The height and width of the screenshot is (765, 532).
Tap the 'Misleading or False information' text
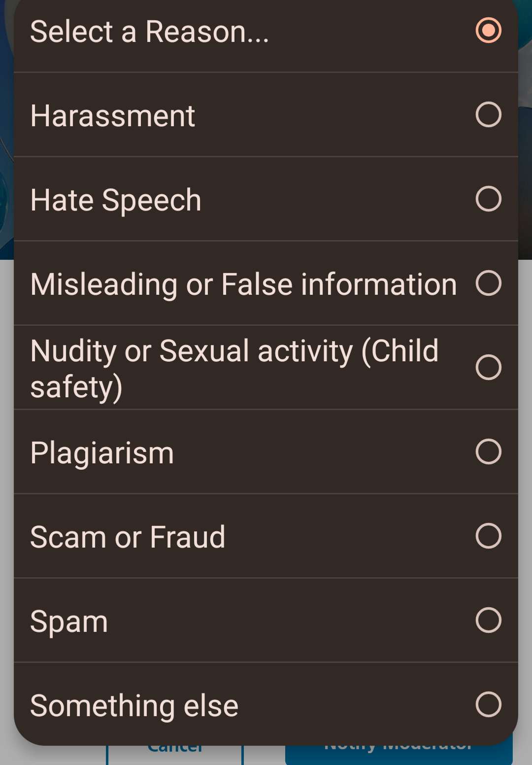tap(244, 285)
